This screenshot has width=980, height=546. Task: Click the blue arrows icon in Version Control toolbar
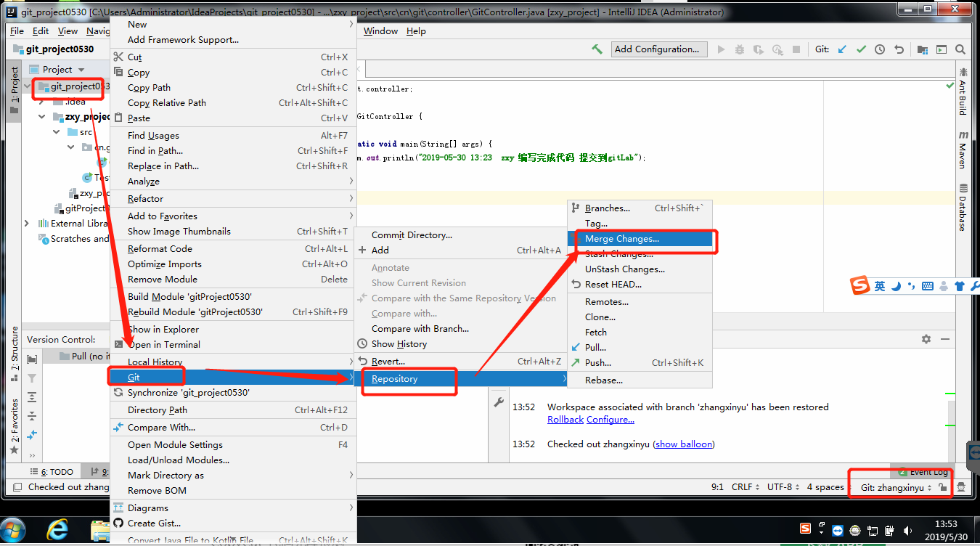[x=32, y=435]
